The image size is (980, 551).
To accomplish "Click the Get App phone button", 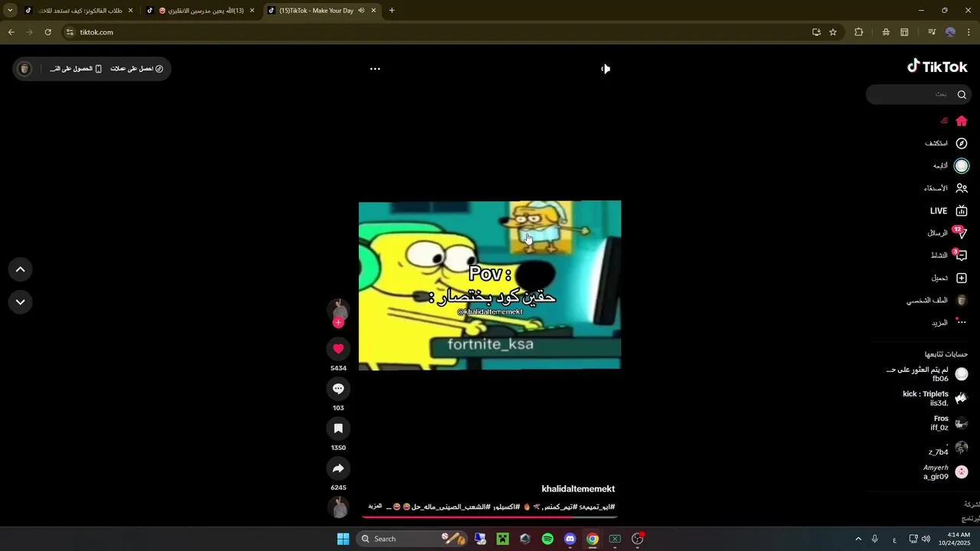I will pos(76,69).
